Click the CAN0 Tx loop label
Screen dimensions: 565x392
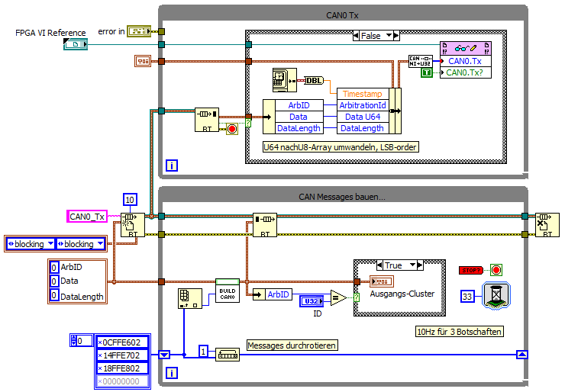point(342,15)
